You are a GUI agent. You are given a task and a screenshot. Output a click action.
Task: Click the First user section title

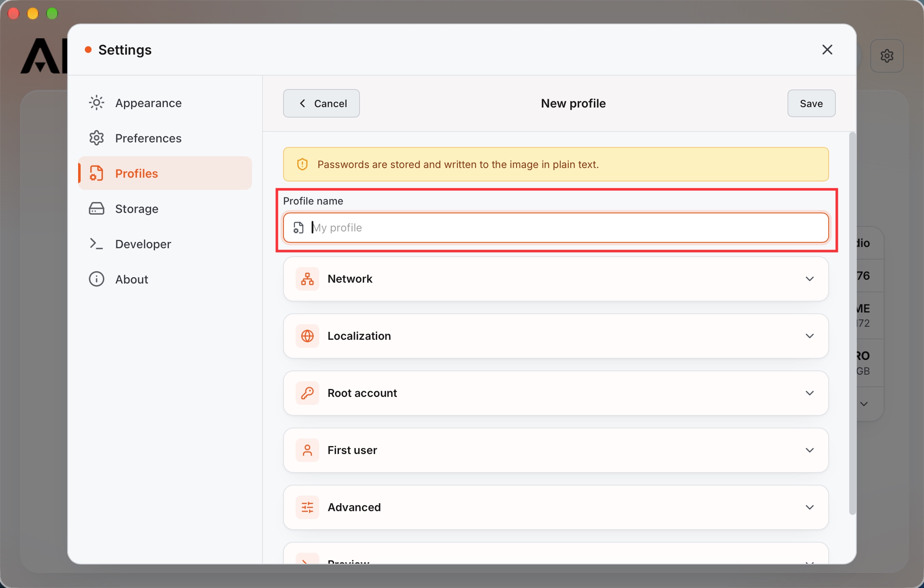(x=352, y=450)
